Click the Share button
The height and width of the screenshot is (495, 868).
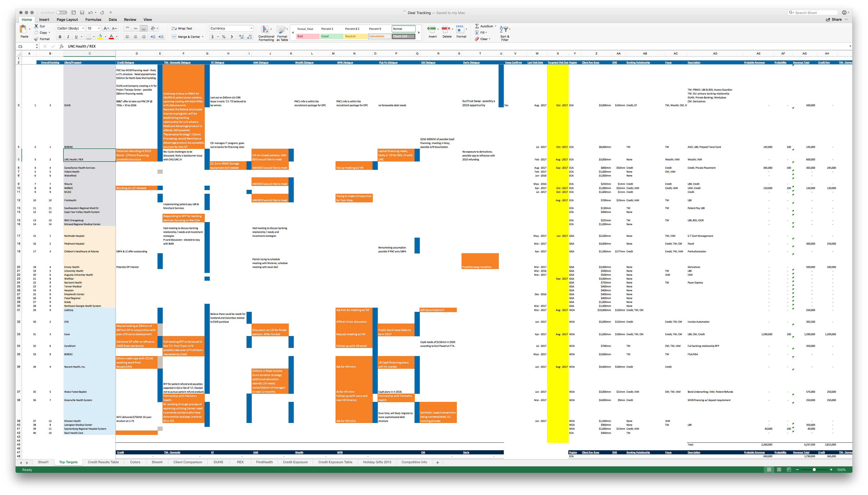(x=834, y=19)
